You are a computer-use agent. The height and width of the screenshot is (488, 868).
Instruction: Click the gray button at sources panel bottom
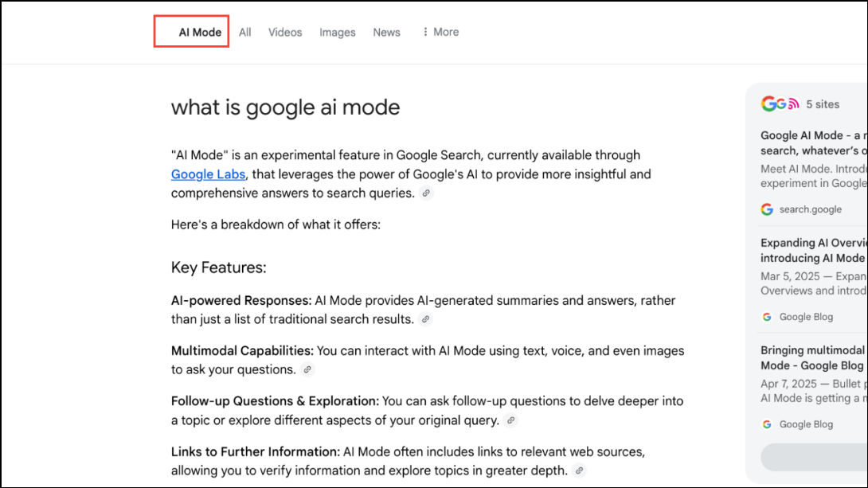pos(815,457)
